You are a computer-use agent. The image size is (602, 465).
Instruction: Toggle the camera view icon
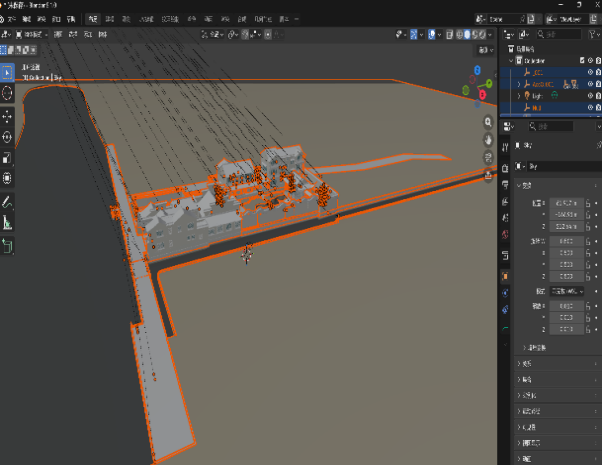[x=487, y=156]
